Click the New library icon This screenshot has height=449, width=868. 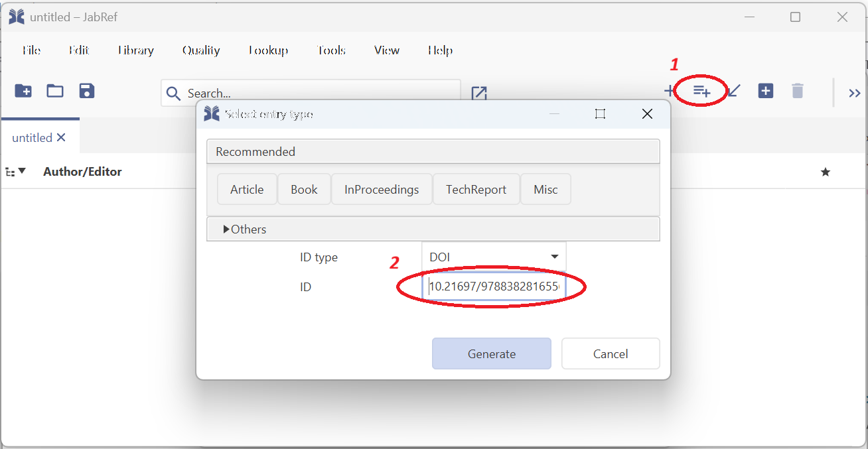click(23, 91)
